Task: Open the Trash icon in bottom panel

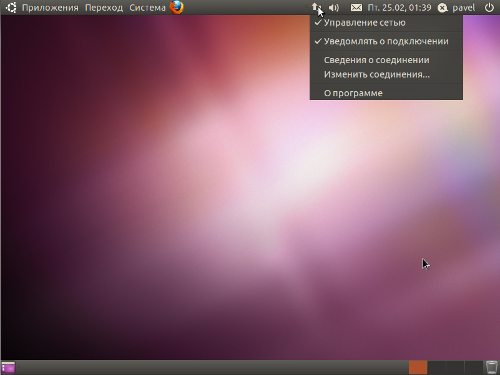Action: pyautogui.click(x=491, y=367)
